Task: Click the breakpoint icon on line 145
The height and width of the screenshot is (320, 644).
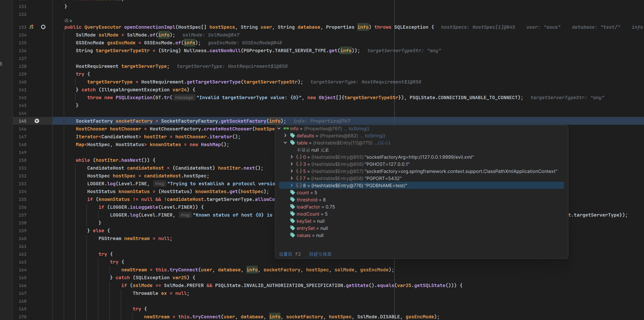Action: tap(37, 121)
